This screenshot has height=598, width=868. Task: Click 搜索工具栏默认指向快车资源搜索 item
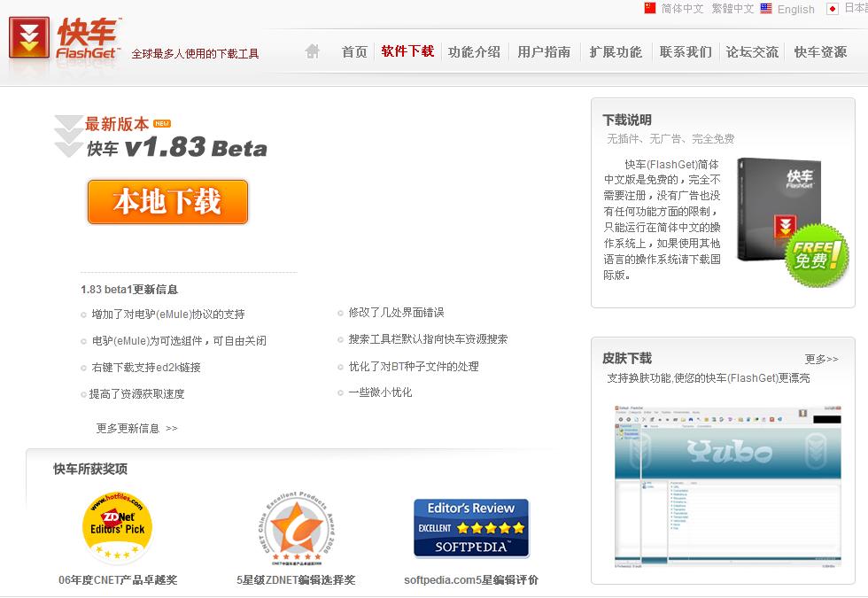(x=428, y=338)
